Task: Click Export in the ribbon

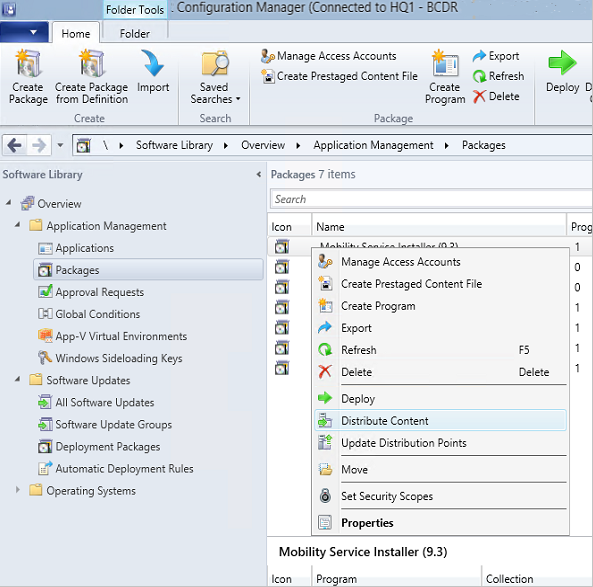Action: 496,56
